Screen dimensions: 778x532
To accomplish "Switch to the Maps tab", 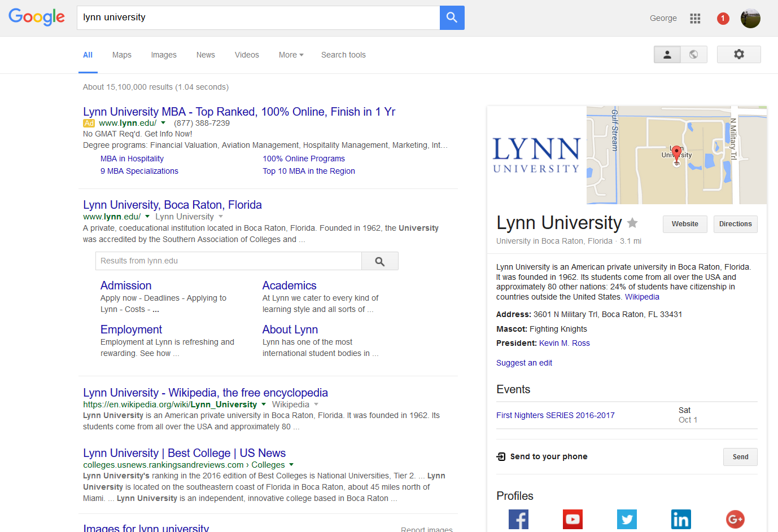I will pyautogui.click(x=122, y=55).
